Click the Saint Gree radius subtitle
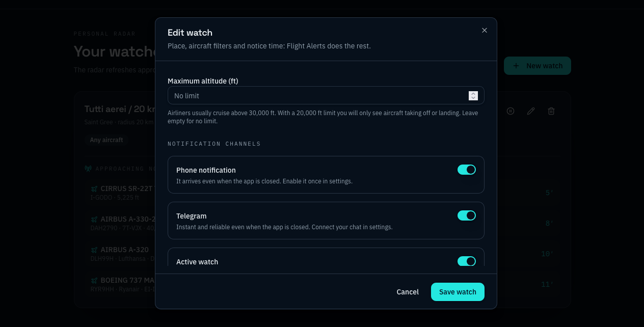Image resolution: width=644 pixels, height=327 pixels. click(120, 122)
